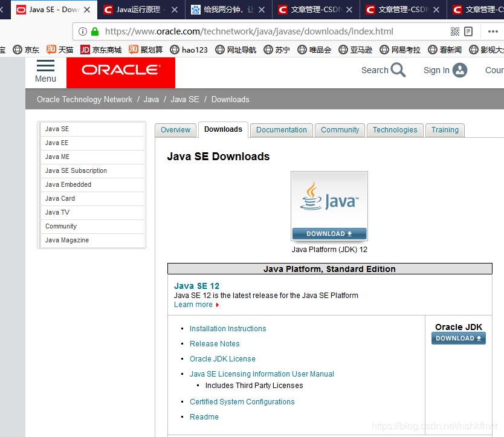Select Java ME in the left sidebar
This screenshot has height=437, width=504.
92,157
